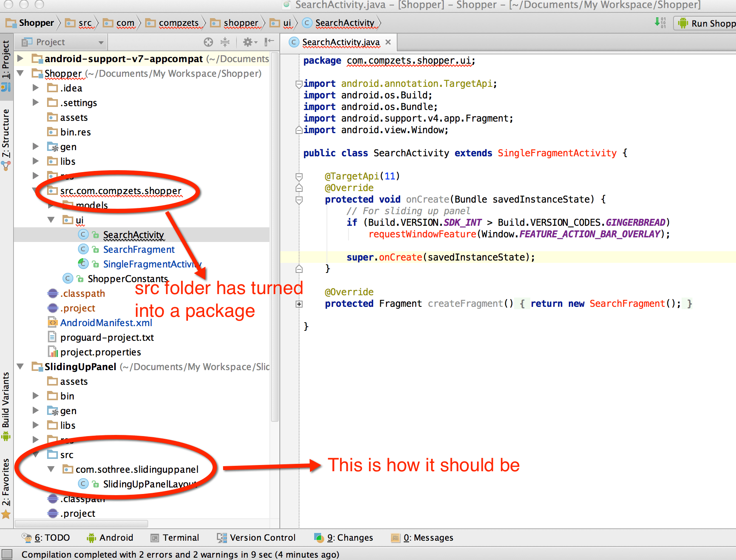Screen dimensions: 736x560
Task: Select SingleFragmentActivity in project tree
Action: tap(152, 264)
